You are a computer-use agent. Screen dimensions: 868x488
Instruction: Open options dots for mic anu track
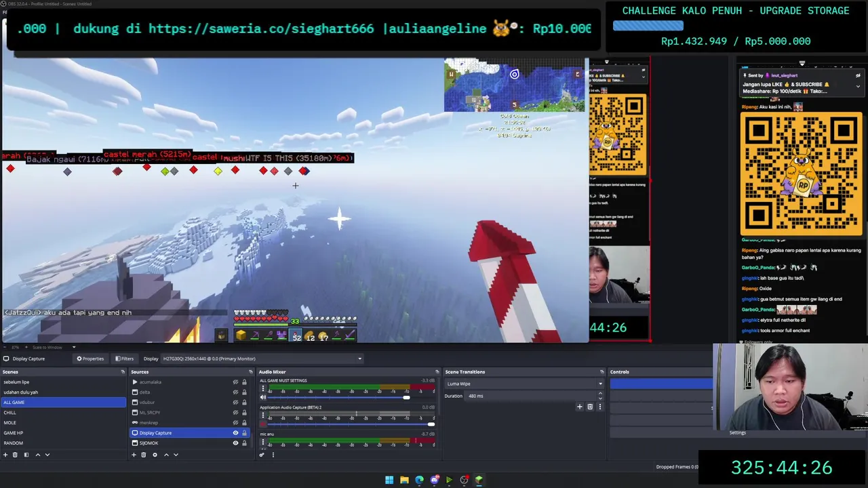262,443
